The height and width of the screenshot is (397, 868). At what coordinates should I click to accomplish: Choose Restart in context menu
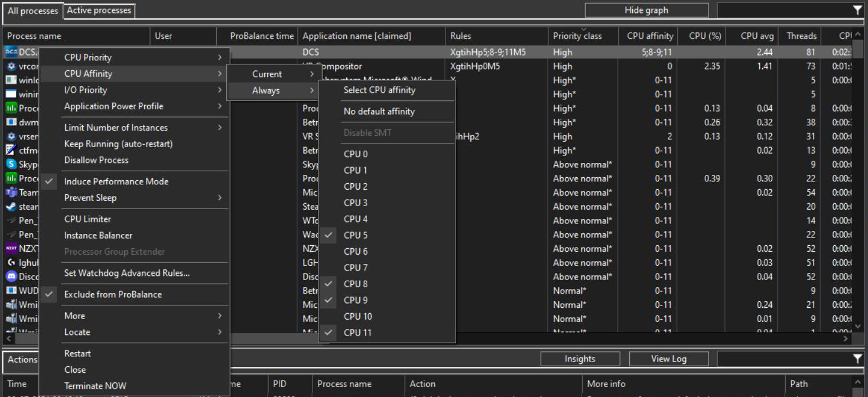(x=134, y=353)
